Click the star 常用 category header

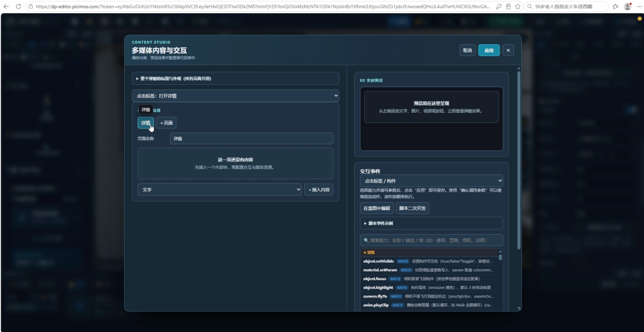[429, 252]
